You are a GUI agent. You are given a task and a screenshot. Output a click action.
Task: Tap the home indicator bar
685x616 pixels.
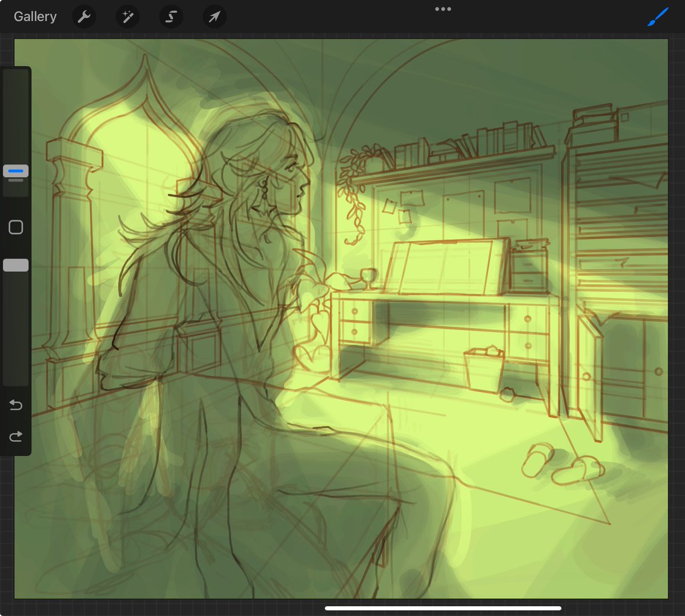443,608
